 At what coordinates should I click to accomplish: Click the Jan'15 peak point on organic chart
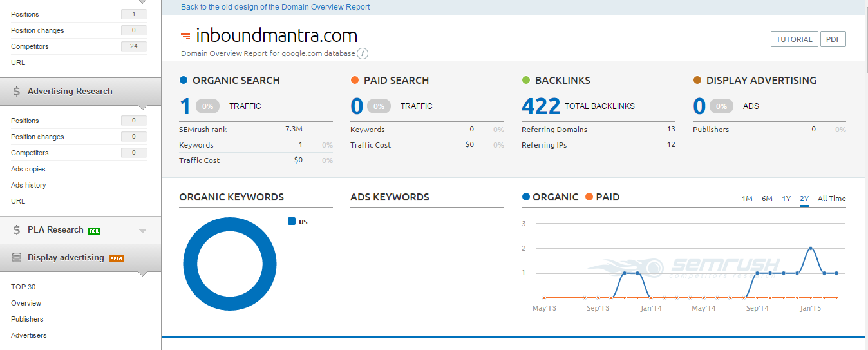811,248
